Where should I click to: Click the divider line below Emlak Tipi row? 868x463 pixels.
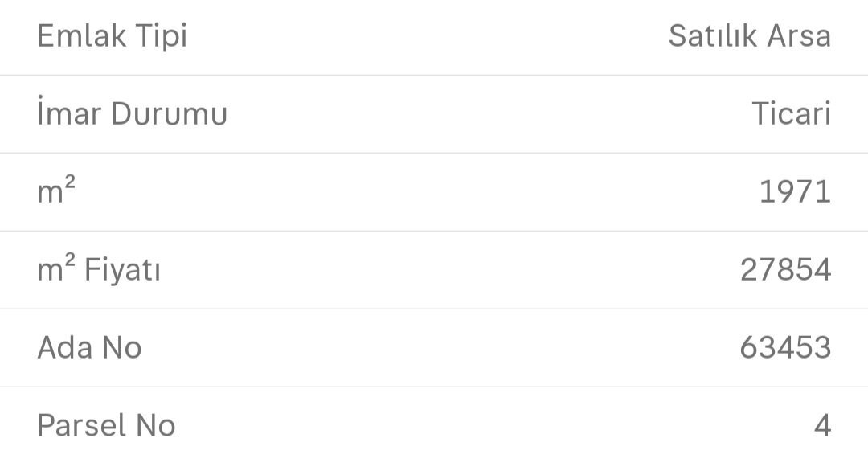(434, 76)
